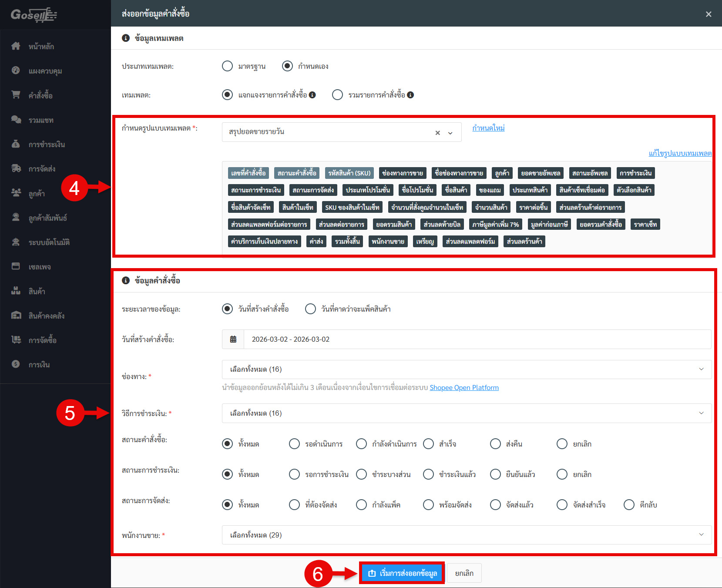The image size is (722, 588).
Task: Clear the selected template with X icon
Action: 437,133
